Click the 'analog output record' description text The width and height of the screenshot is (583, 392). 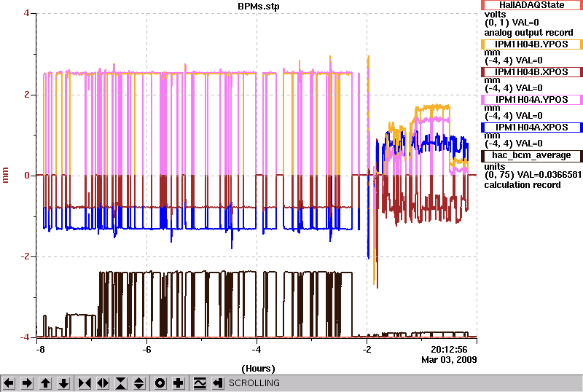tap(528, 33)
